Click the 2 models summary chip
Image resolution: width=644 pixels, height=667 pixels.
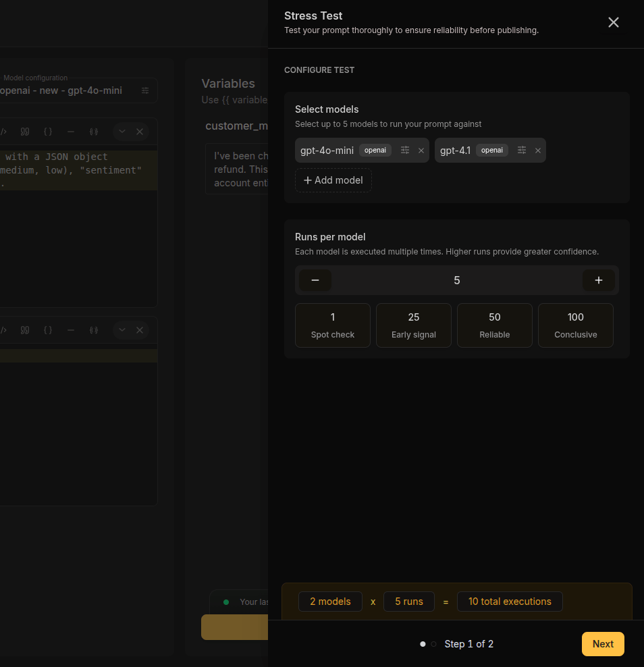click(x=331, y=602)
